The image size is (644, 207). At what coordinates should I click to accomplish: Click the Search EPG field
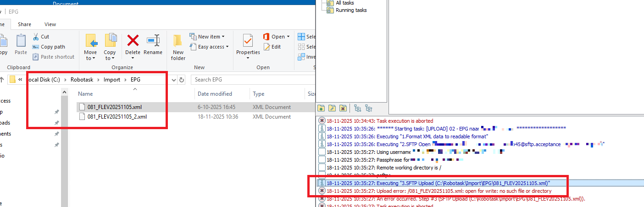click(x=248, y=80)
